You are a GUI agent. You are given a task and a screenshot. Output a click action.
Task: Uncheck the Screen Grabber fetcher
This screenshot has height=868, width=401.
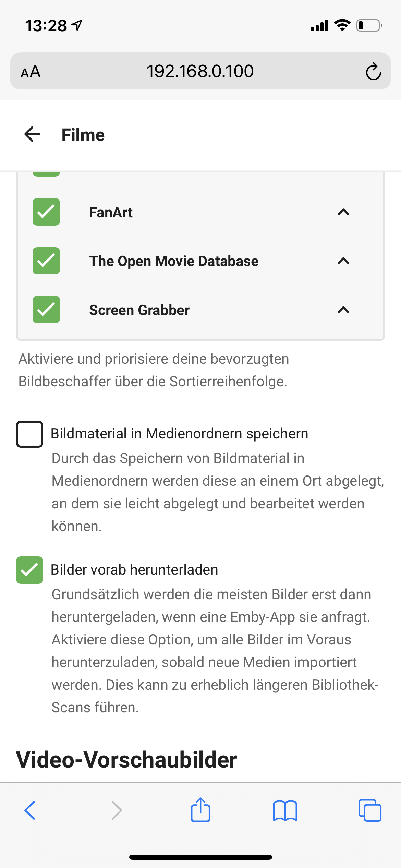(46, 310)
